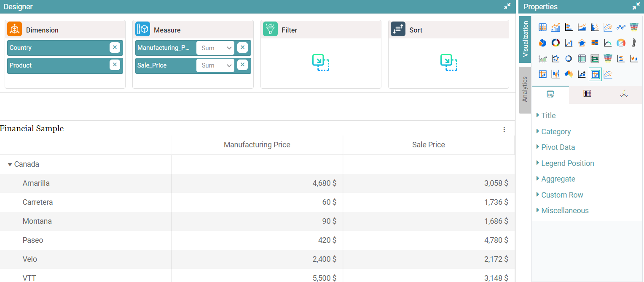
Task: Expand the Aggregate properties section
Action: tap(558, 179)
